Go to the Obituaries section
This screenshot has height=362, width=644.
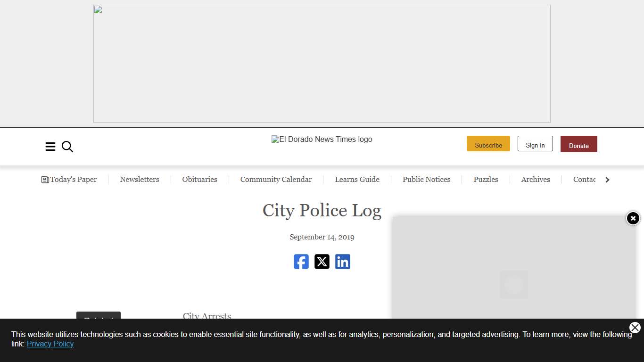(199, 180)
